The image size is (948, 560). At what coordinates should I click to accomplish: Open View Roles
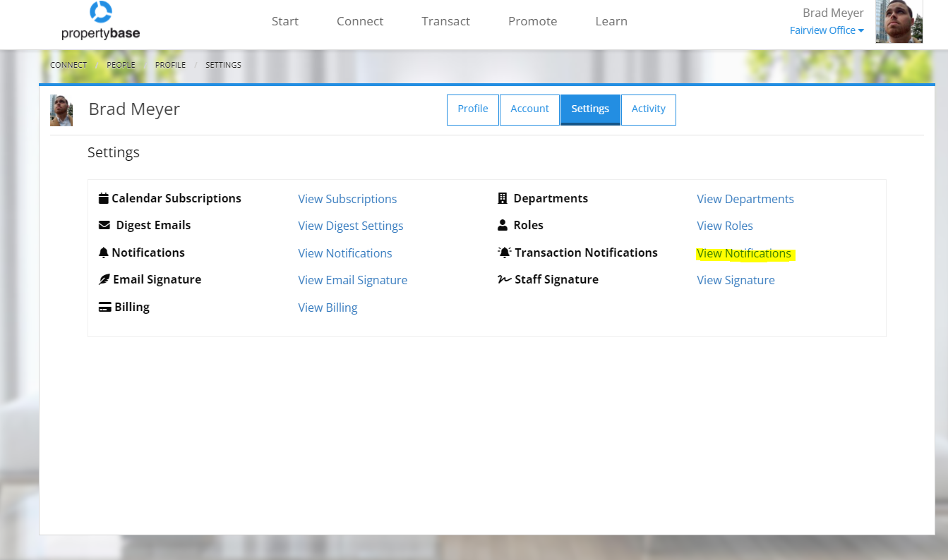point(724,226)
